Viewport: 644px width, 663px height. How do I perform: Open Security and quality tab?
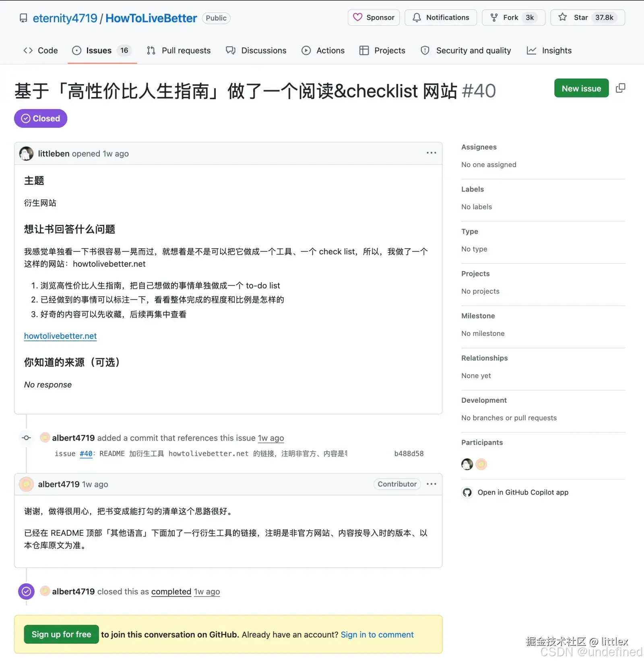point(466,50)
